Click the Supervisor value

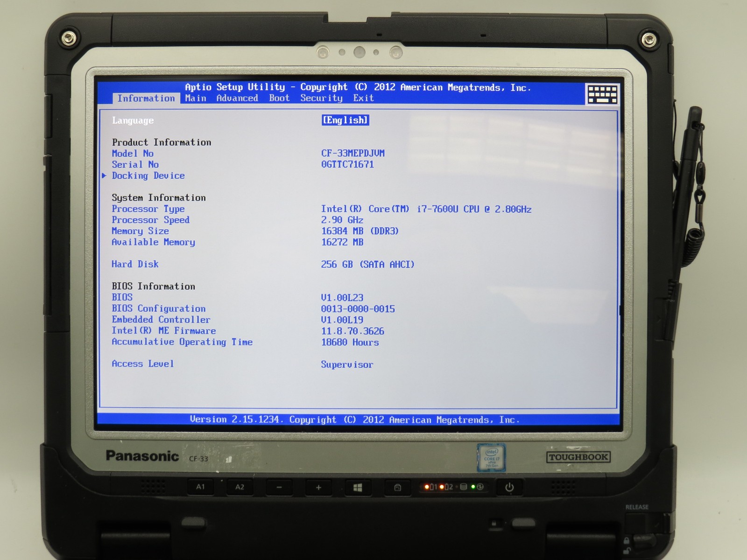point(347,365)
